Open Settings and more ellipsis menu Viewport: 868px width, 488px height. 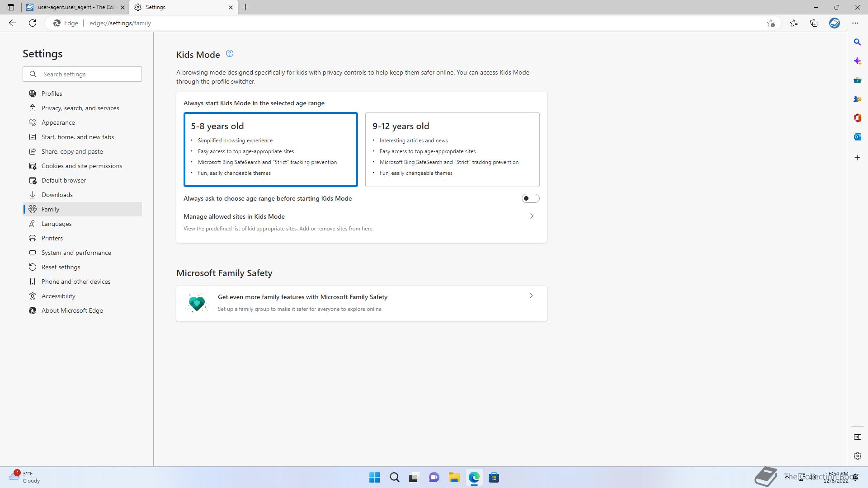click(x=855, y=23)
